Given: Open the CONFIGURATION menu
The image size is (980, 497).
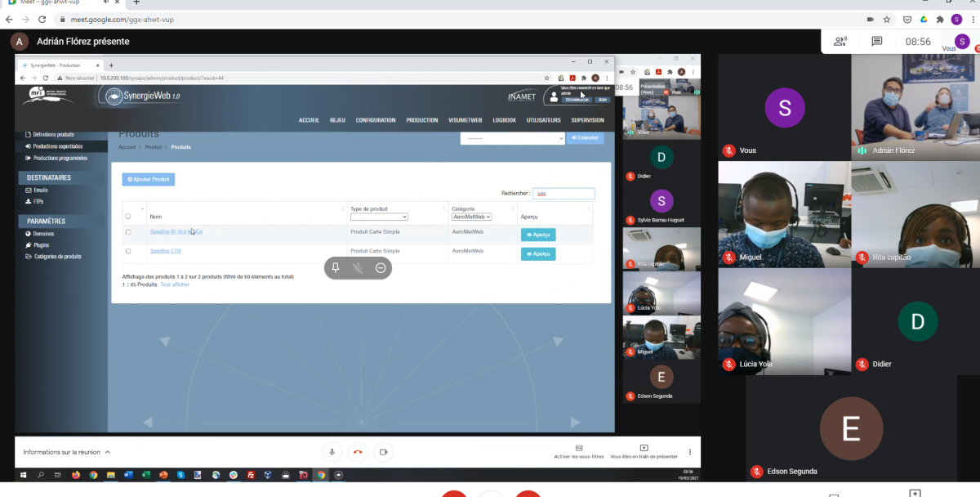Looking at the screenshot, I should pos(376,120).
